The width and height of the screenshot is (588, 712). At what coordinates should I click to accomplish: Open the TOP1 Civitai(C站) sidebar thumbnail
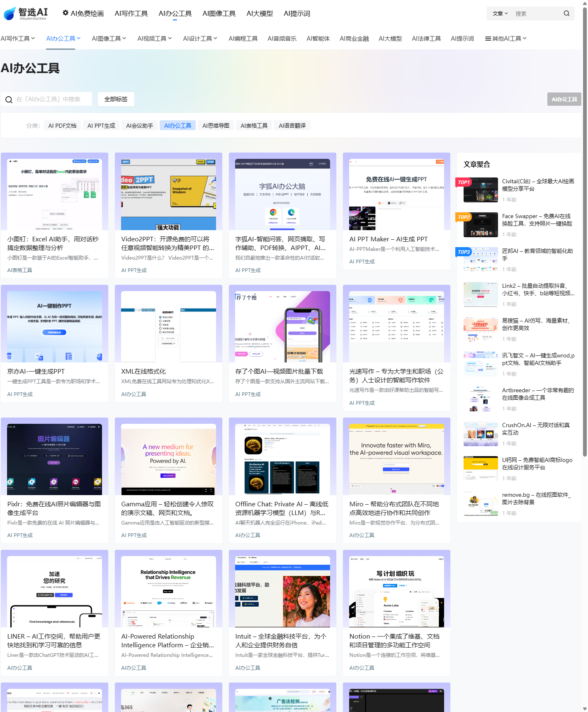481,190
